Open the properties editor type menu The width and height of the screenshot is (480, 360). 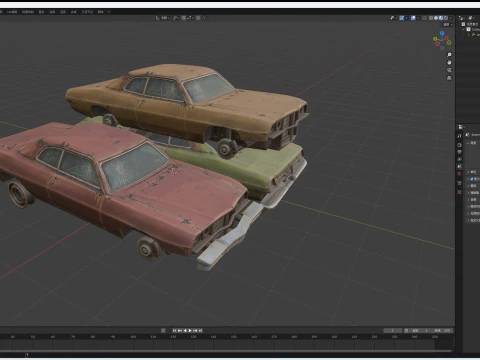click(461, 127)
